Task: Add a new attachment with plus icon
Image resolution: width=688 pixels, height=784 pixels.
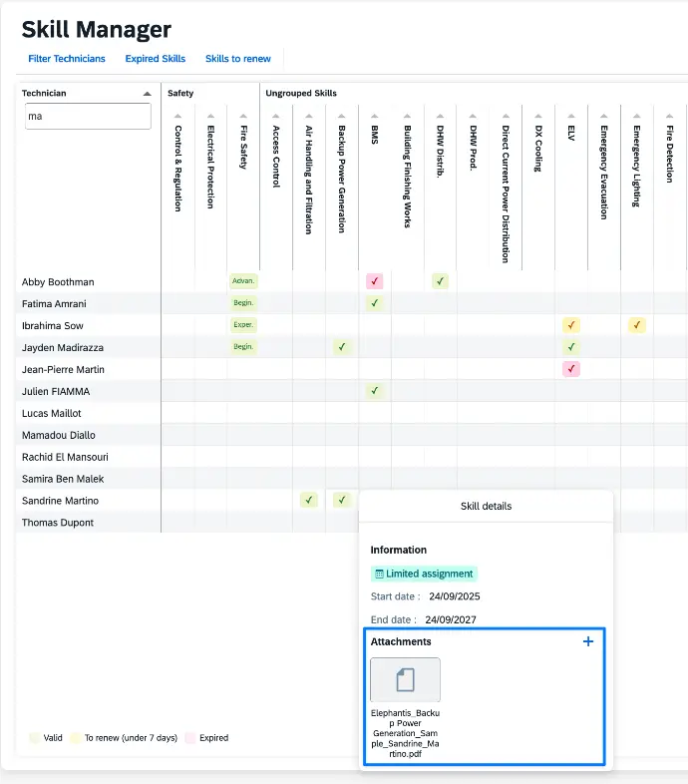Action: 587,641
